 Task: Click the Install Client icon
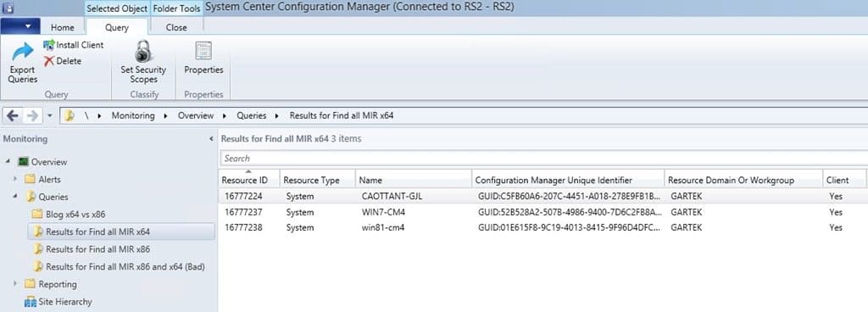coord(48,45)
